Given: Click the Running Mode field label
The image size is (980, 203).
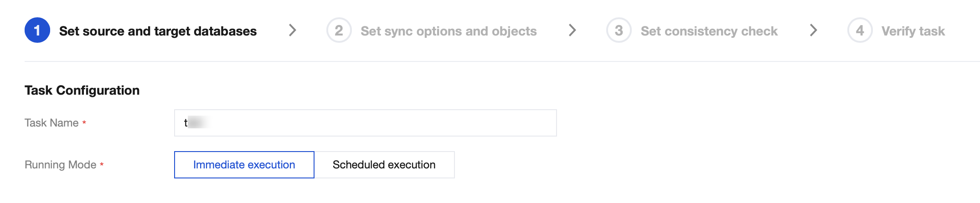Looking at the screenshot, I should (60, 165).
